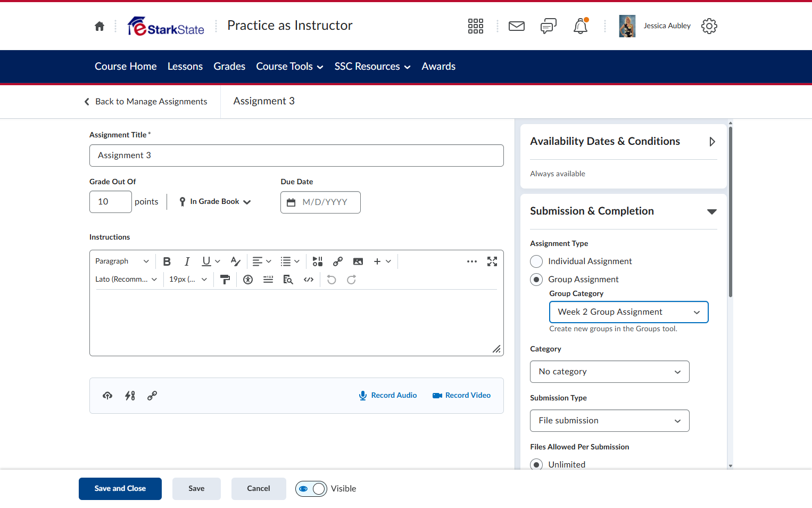The image size is (812, 508).
Task: Open Group Category dropdown
Action: point(629,312)
